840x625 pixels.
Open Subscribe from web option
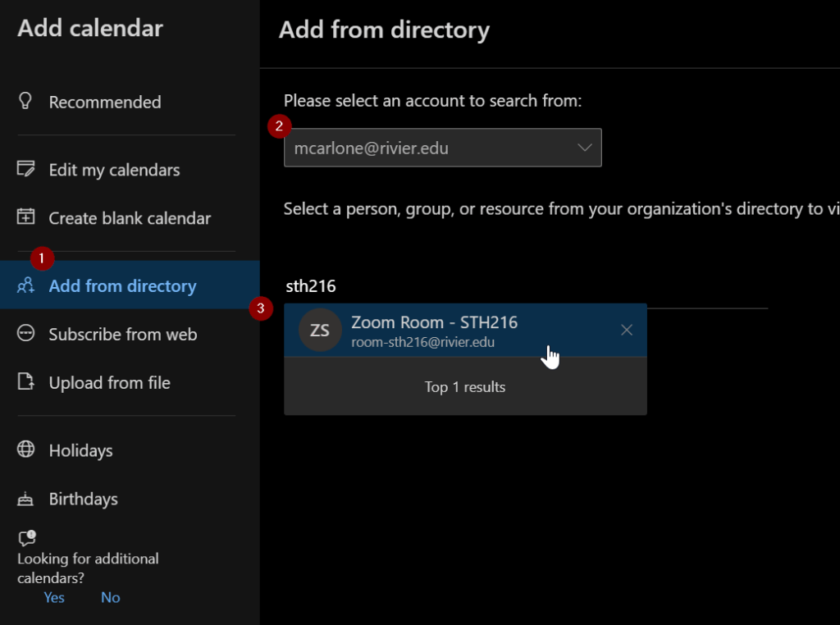point(122,335)
